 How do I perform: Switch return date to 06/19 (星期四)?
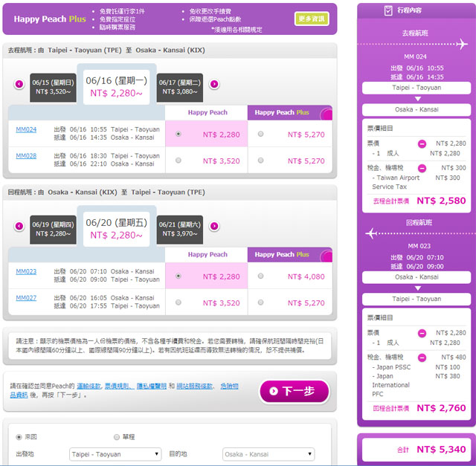click(53, 230)
